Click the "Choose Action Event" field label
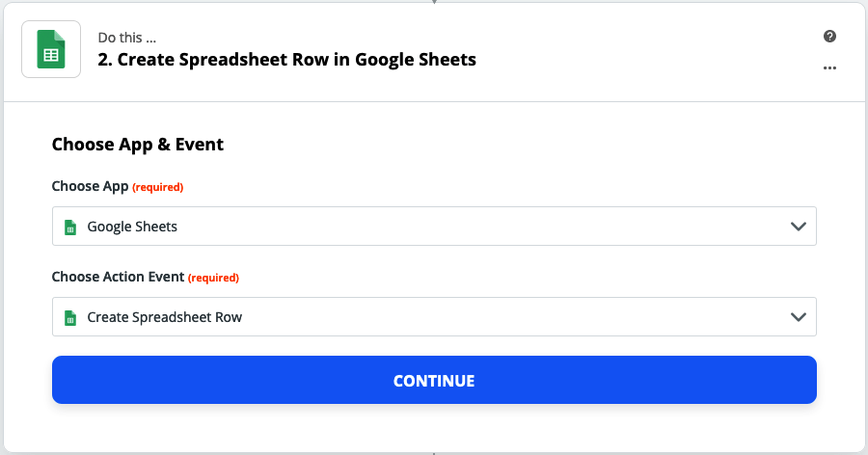Image resolution: width=868 pixels, height=455 pixels. coord(117,277)
